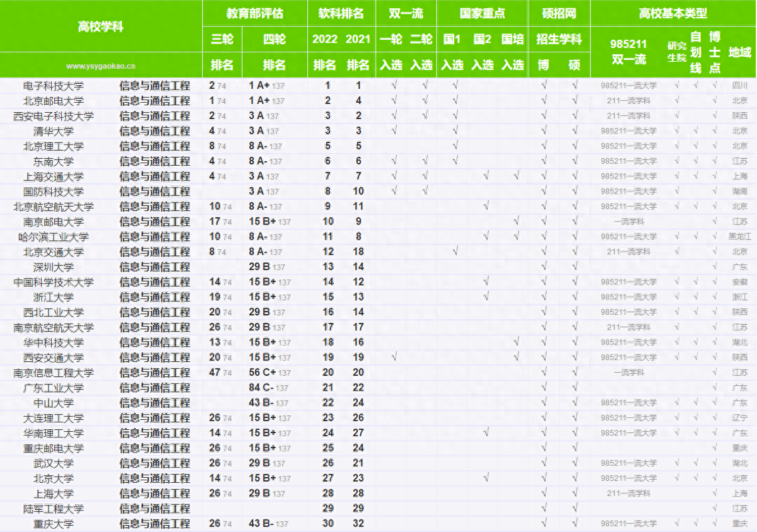Click 北京交通大学's 国1 checkmark
Image resolution: width=757 pixels, height=532 pixels.
click(455, 252)
